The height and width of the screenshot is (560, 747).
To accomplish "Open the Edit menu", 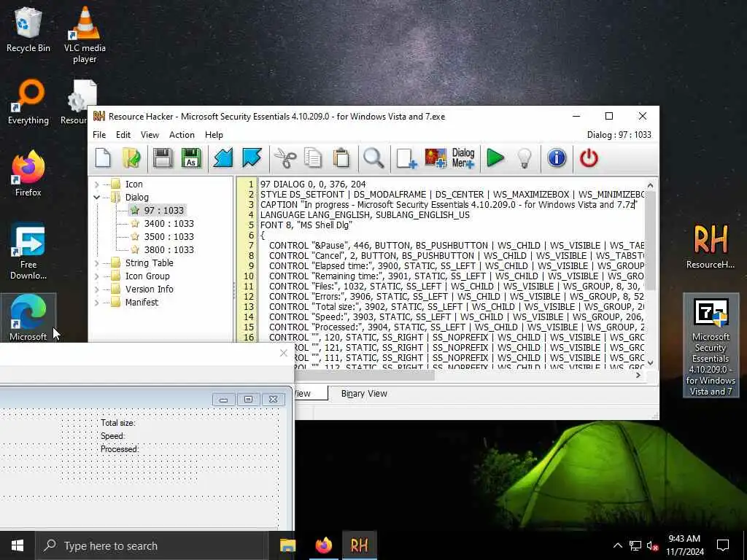I will (123, 135).
